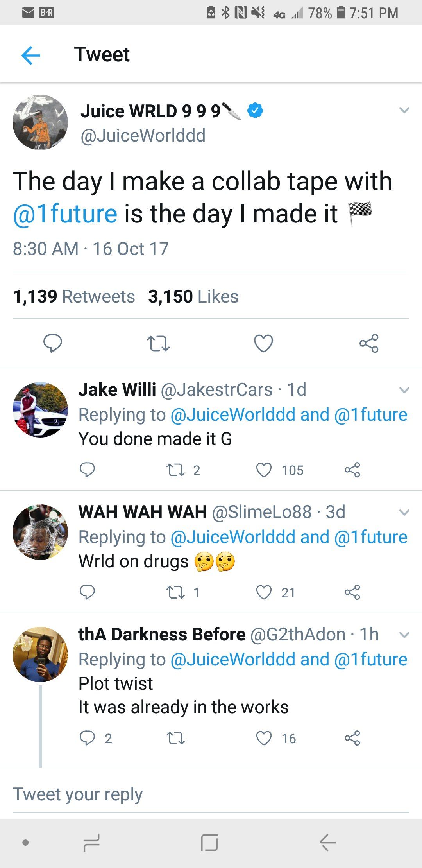This screenshot has width=422, height=868.
Task: Tap the Android recent apps button
Action: coord(91,843)
